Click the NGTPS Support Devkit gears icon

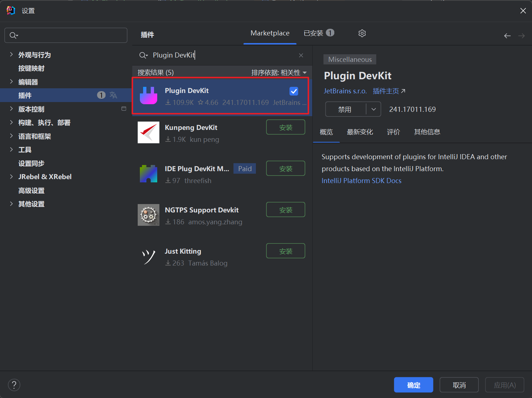[x=149, y=215]
